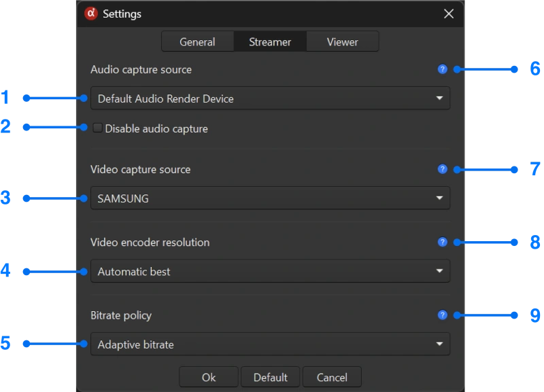Screen dimensions: 544x392
Task: Open help for Video encoder resolution
Action: coord(442,242)
